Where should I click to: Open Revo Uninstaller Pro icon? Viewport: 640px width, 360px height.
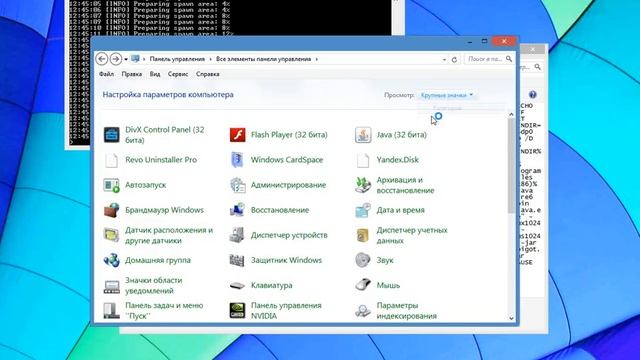pyautogui.click(x=111, y=160)
